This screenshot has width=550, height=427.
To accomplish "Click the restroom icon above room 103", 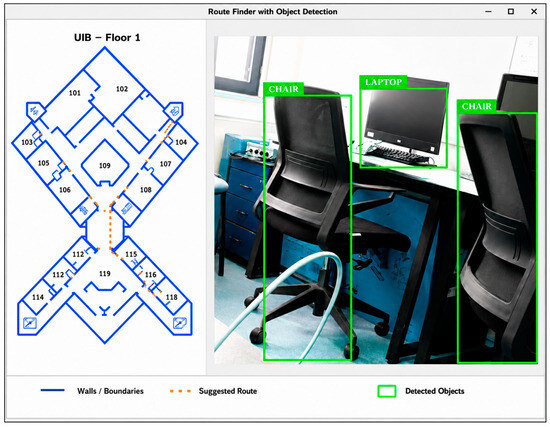I will coord(34,111).
